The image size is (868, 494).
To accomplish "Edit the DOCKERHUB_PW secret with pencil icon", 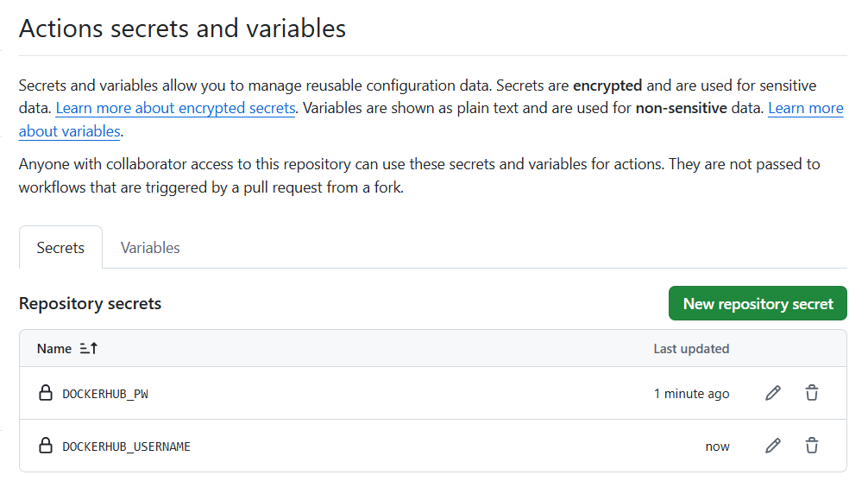I will 773,393.
